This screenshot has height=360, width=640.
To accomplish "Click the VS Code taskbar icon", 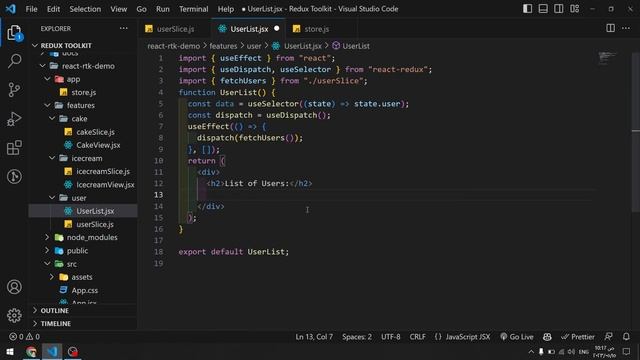I will click(x=52, y=351).
